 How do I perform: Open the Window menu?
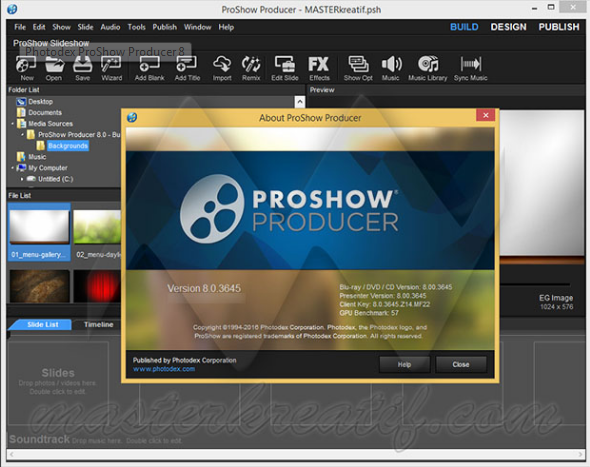(198, 27)
